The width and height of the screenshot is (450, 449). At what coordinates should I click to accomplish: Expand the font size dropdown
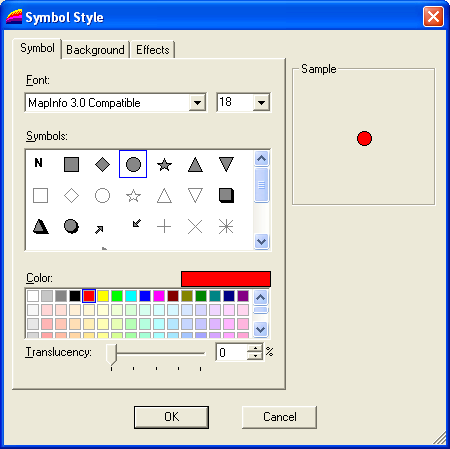262,103
